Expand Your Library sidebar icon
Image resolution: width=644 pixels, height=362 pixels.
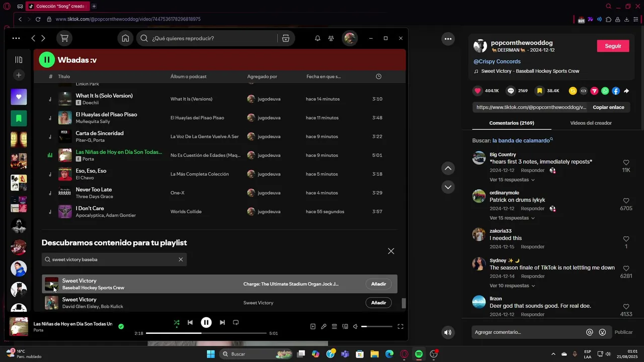[19, 60]
